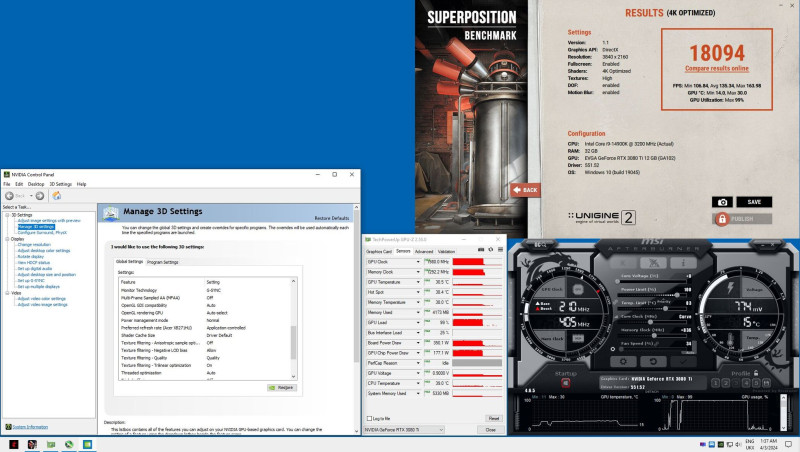Collapse Video tree node in NVIDIA panel
Screen dimensions: 800x452
pyautogui.click(x=7, y=293)
